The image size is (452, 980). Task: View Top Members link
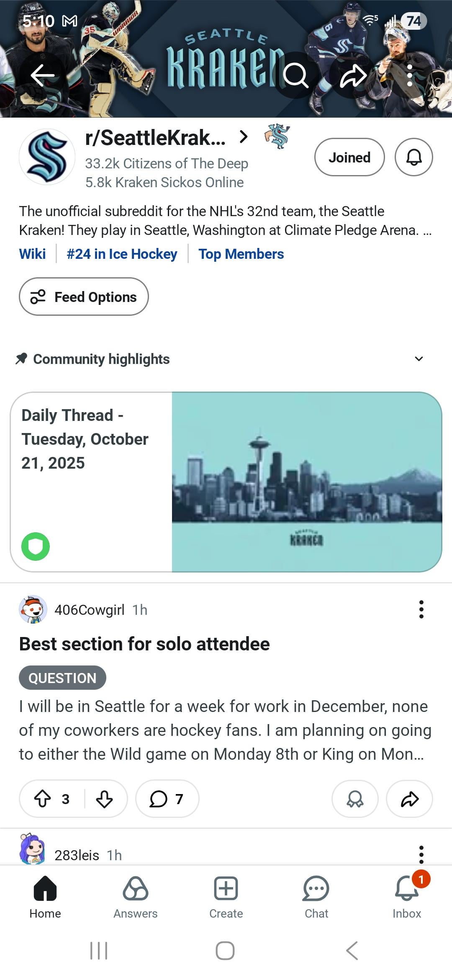(x=241, y=254)
